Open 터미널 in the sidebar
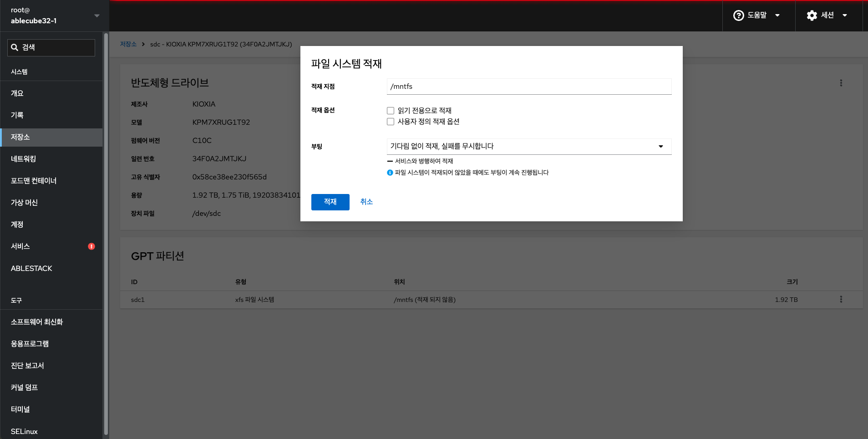868x439 pixels. [20, 409]
